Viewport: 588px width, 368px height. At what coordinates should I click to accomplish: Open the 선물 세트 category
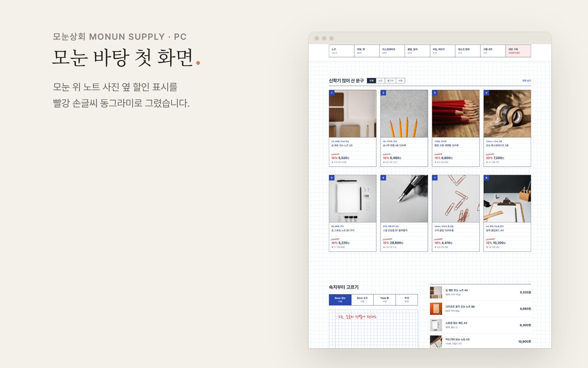[493, 51]
